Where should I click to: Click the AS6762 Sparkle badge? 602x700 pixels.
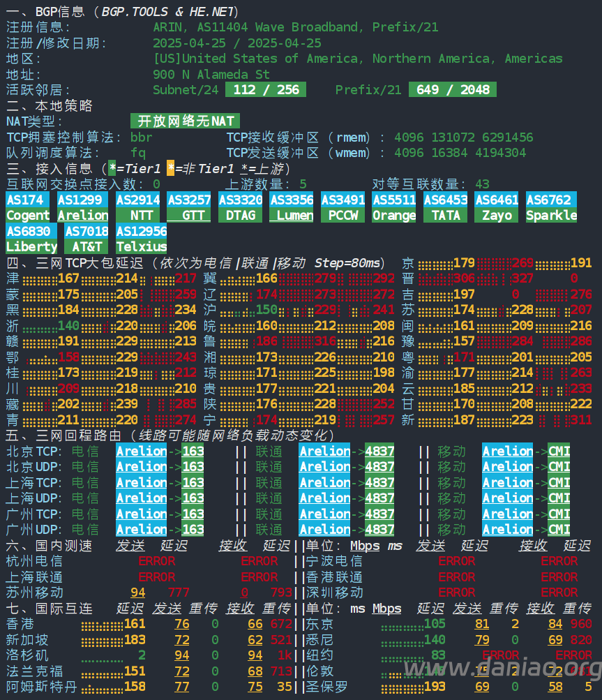551,207
